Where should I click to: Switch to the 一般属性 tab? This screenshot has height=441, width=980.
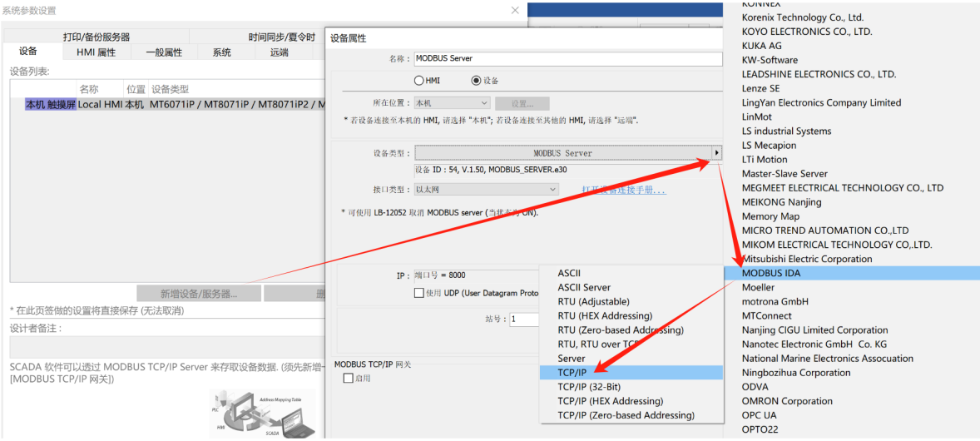coord(164,52)
